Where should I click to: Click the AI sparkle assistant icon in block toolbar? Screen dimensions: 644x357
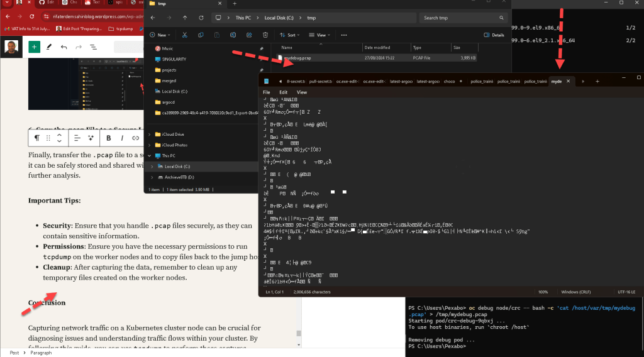(x=91, y=138)
